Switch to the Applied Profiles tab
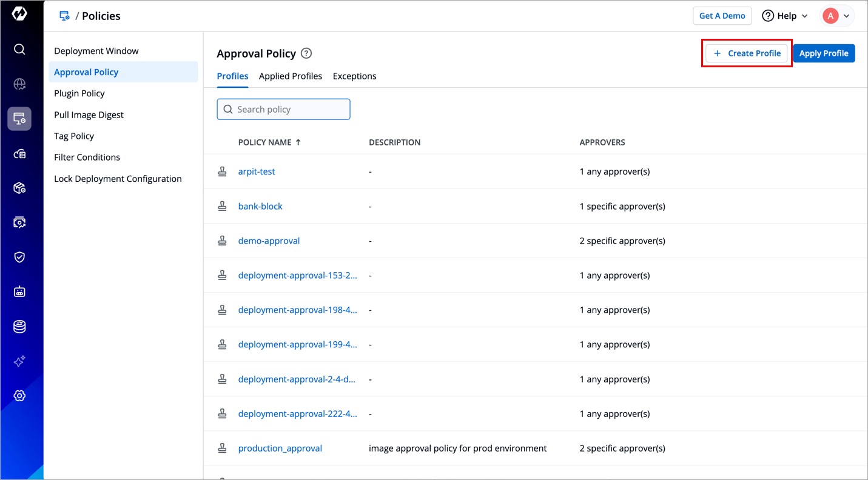 point(290,76)
